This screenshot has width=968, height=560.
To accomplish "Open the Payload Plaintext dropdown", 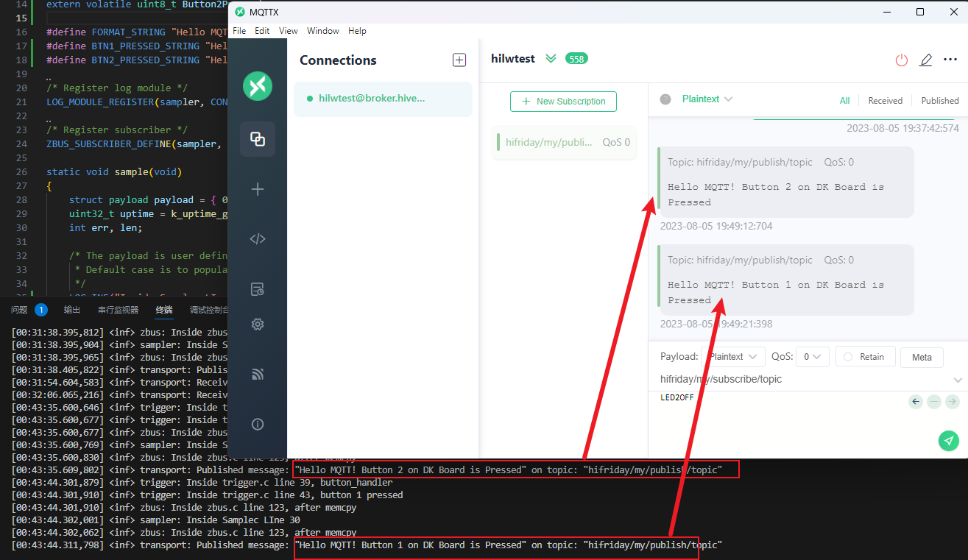I will coord(733,357).
